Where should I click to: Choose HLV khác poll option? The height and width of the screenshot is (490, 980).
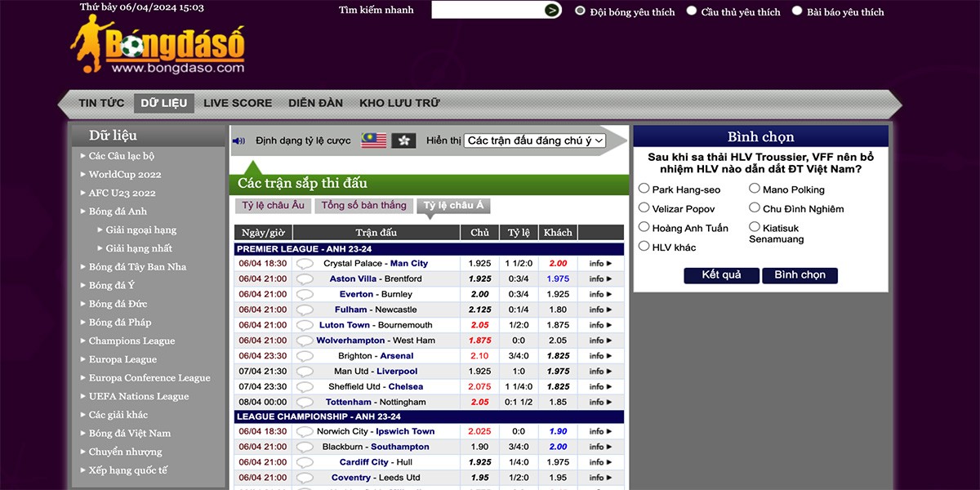pyautogui.click(x=644, y=246)
